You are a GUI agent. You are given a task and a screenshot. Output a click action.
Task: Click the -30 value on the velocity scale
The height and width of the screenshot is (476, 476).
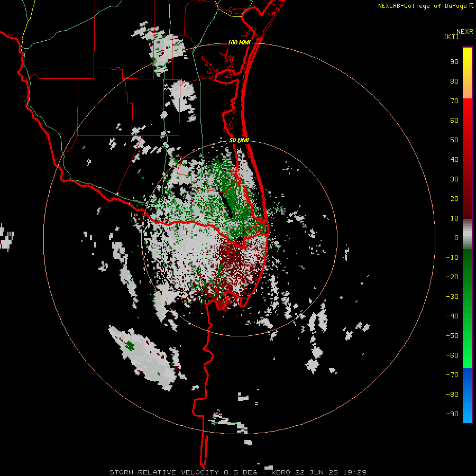click(x=452, y=297)
